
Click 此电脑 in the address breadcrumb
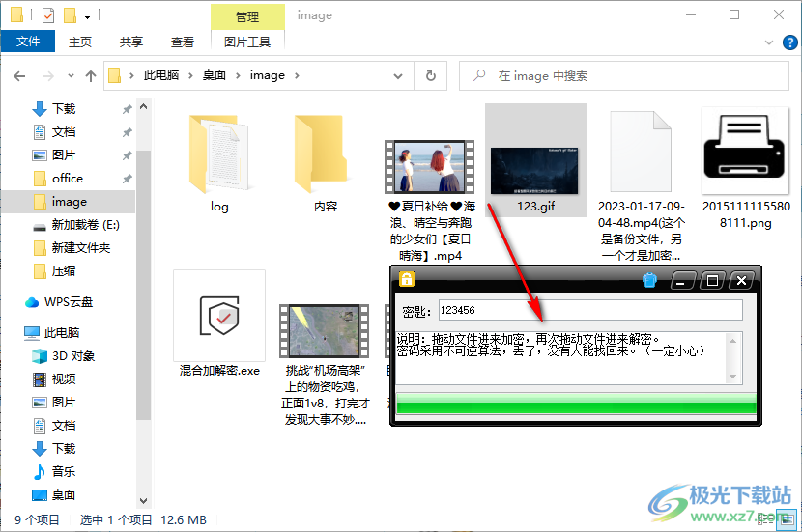pyautogui.click(x=161, y=75)
